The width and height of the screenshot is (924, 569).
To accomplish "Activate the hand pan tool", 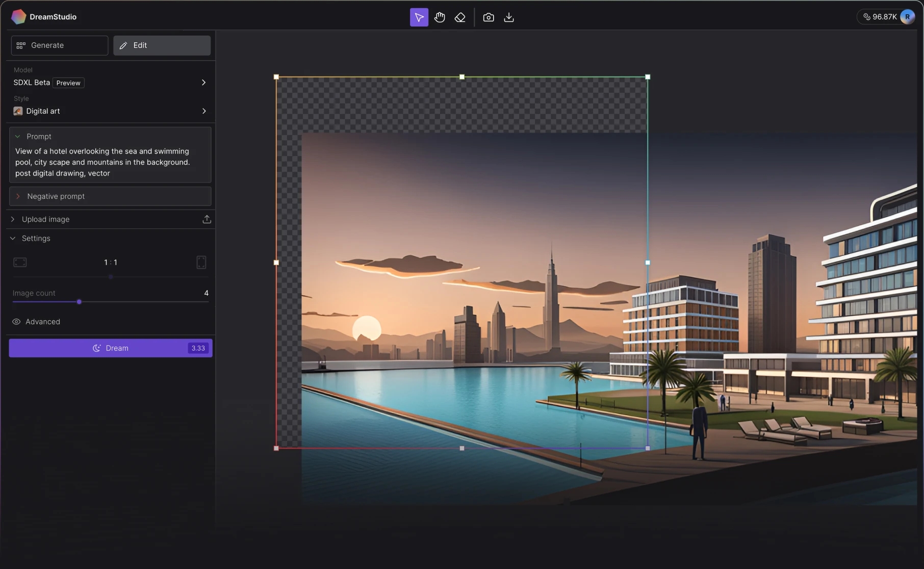I will click(440, 17).
